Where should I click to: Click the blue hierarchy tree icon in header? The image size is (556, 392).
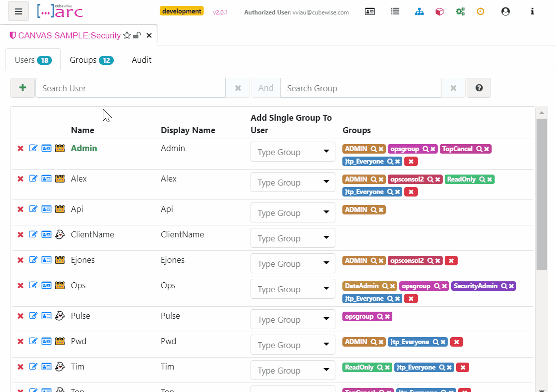coord(419,11)
